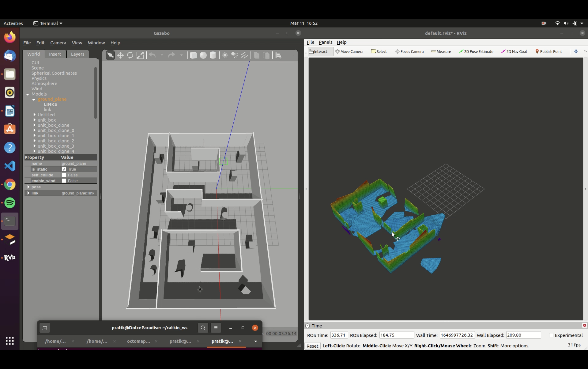
Task: Add a directional light in Gazebo
Action: (244, 55)
